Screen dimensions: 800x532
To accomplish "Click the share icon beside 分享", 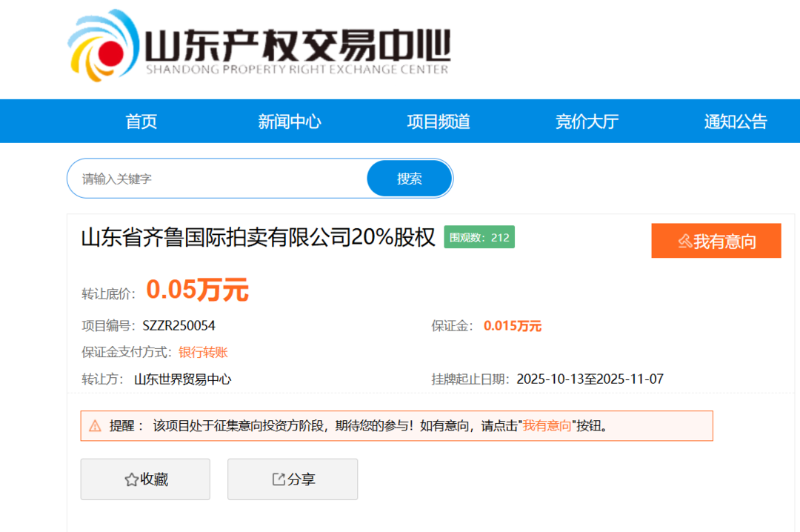I will (x=279, y=479).
